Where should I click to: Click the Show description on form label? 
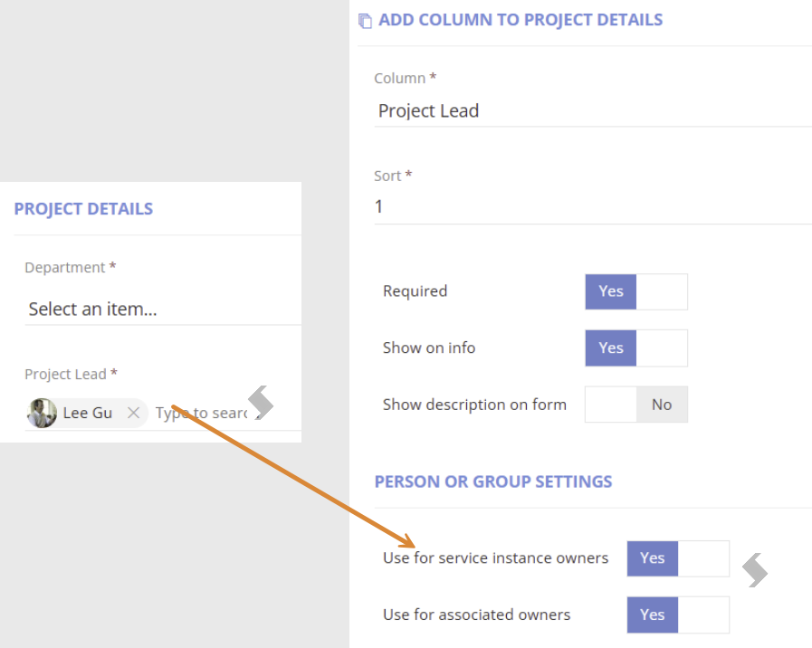[x=474, y=405]
